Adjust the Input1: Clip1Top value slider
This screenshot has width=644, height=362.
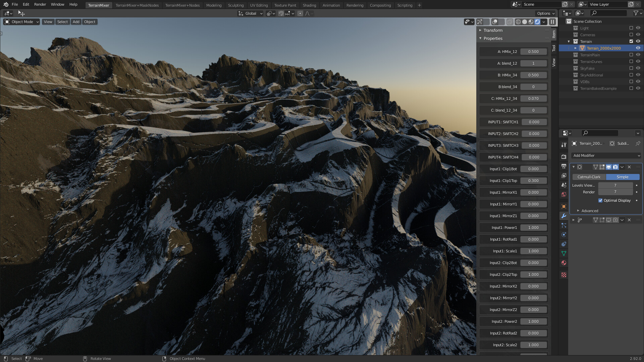click(x=533, y=181)
